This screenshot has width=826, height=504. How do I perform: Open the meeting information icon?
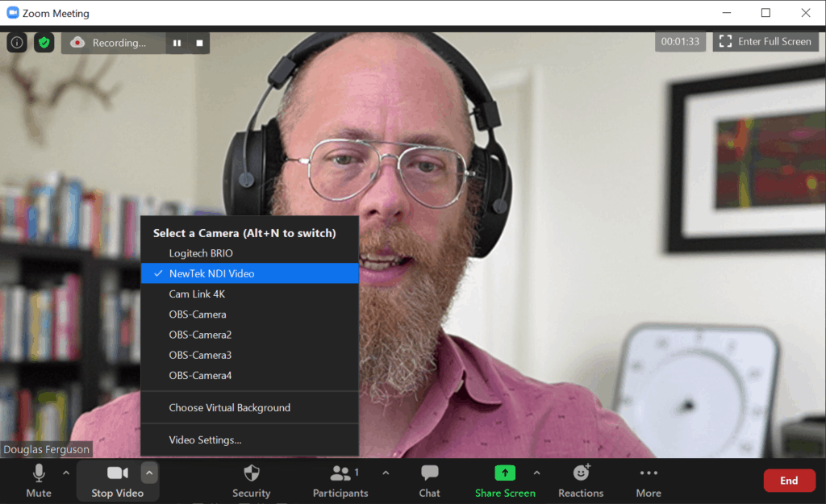(17, 43)
